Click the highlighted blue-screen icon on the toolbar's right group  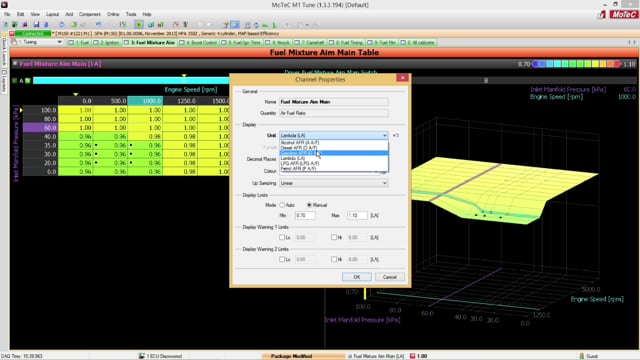point(235,25)
